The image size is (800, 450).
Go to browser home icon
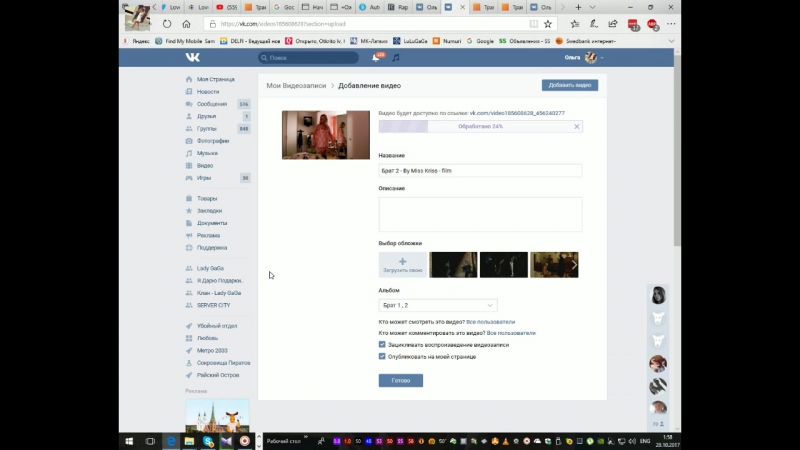tap(186, 24)
